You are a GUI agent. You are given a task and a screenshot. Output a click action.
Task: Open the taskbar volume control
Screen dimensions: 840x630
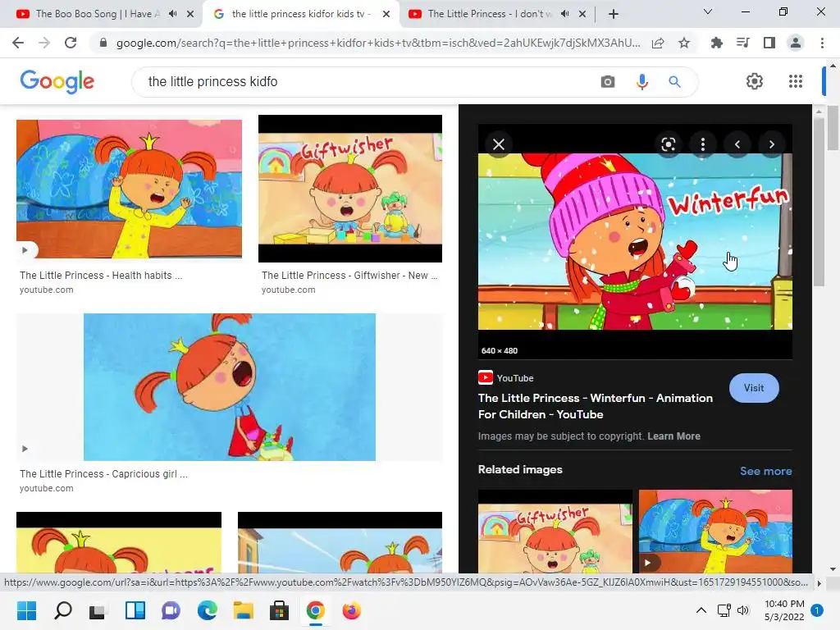[743, 610]
